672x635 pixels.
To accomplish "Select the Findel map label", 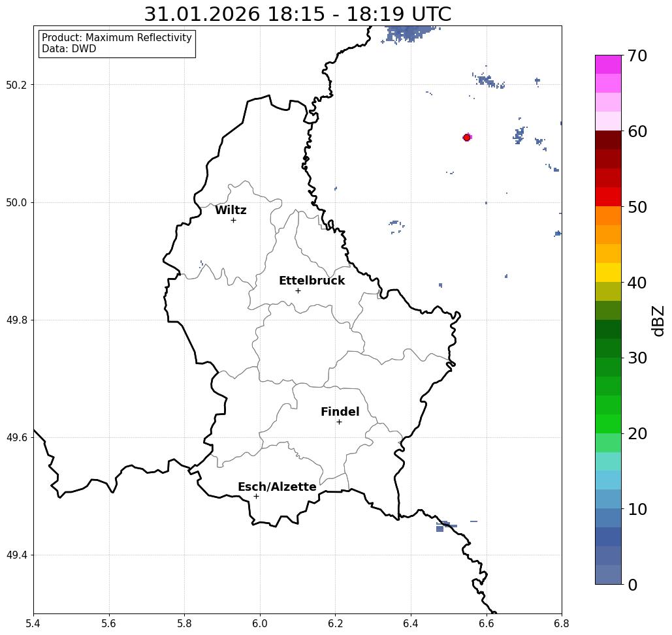I will (x=340, y=412).
